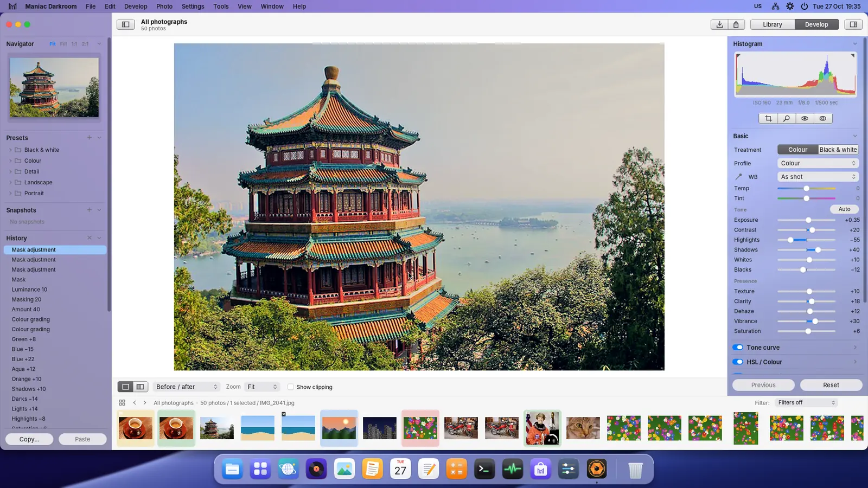Image resolution: width=868 pixels, height=488 pixels.
Task: Add a new snapshot with plus icon
Action: 90,210
